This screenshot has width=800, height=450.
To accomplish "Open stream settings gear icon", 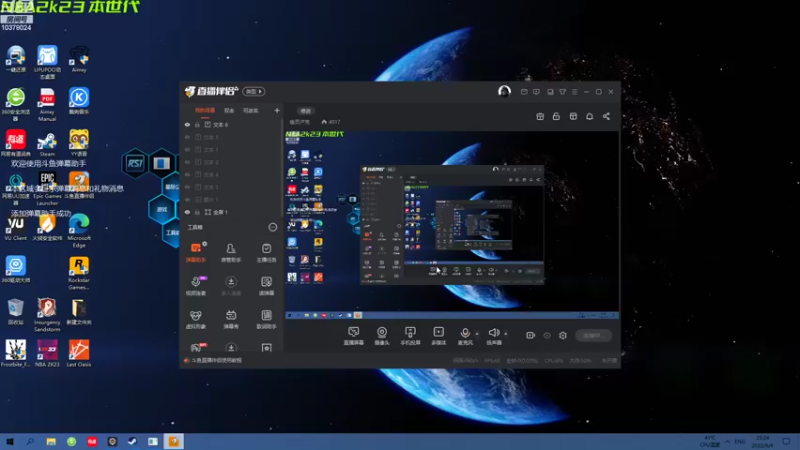I will (x=563, y=335).
